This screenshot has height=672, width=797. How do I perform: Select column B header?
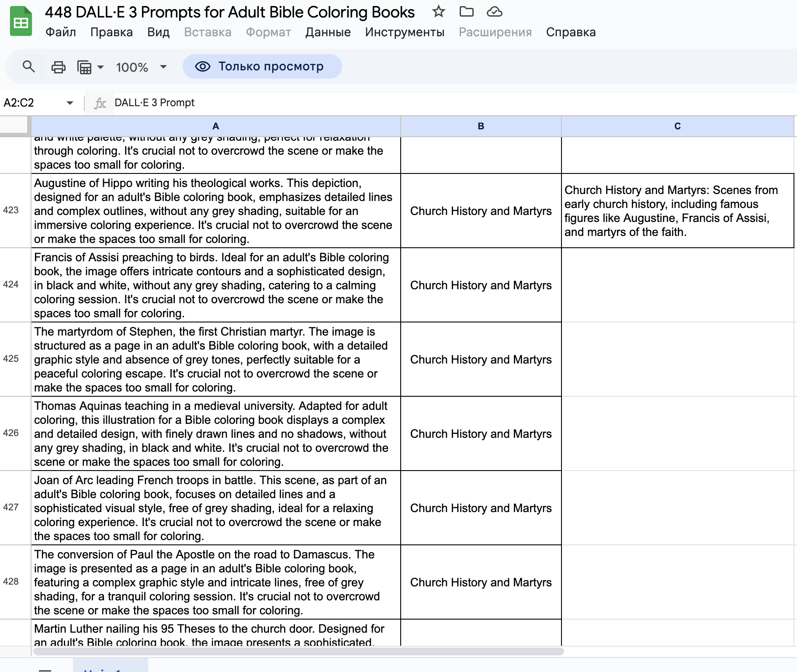coord(481,126)
